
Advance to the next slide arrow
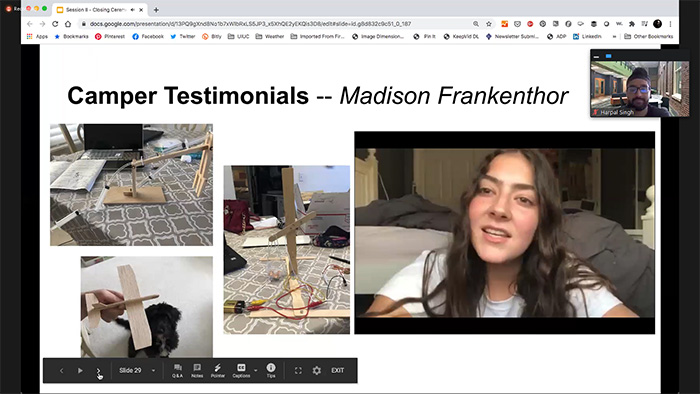click(98, 370)
